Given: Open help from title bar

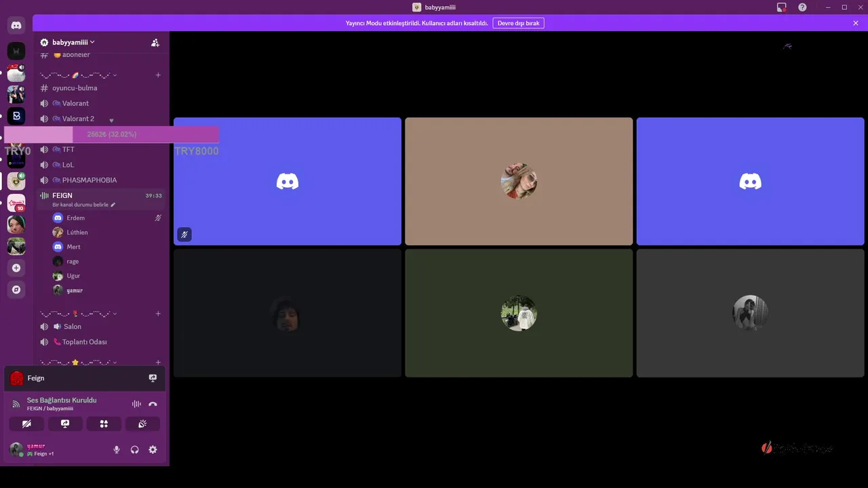Looking at the screenshot, I should [802, 7].
